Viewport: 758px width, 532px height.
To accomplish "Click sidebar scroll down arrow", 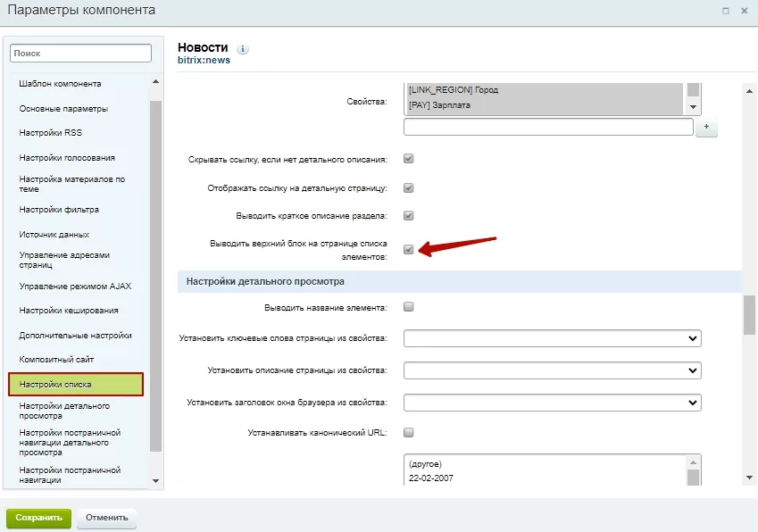I will pos(155,481).
